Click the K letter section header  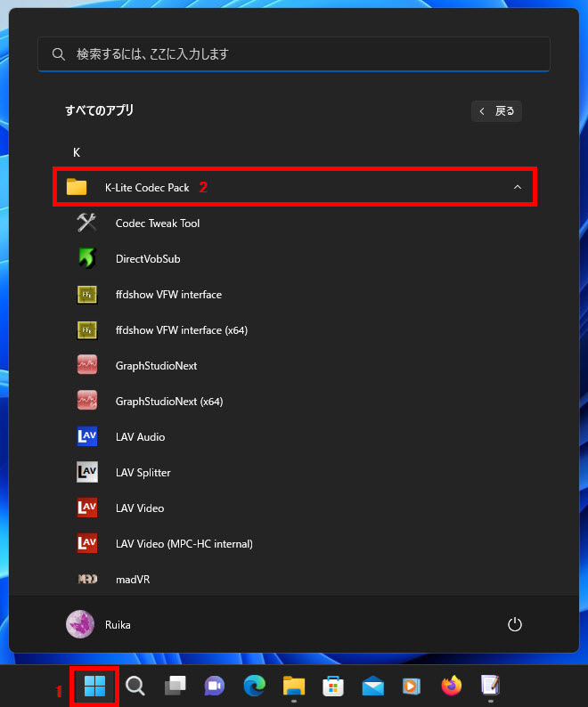pos(77,152)
